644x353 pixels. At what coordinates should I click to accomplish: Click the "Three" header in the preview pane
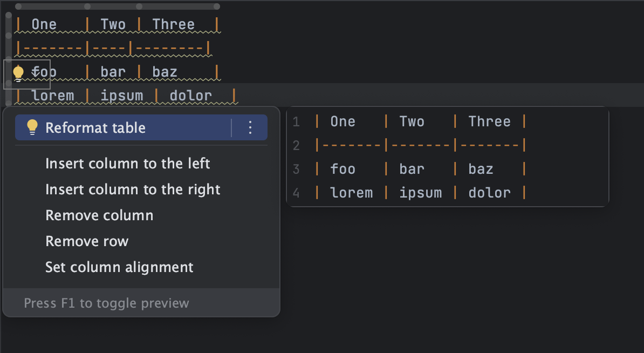489,121
